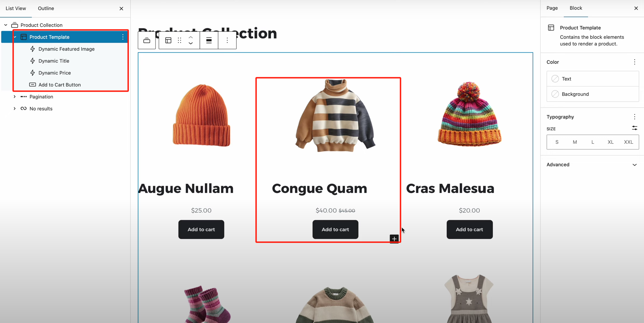The width and height of the screenshot is (644, 323).
Task: Expand the No results tree item
Action: coord(15,109)
